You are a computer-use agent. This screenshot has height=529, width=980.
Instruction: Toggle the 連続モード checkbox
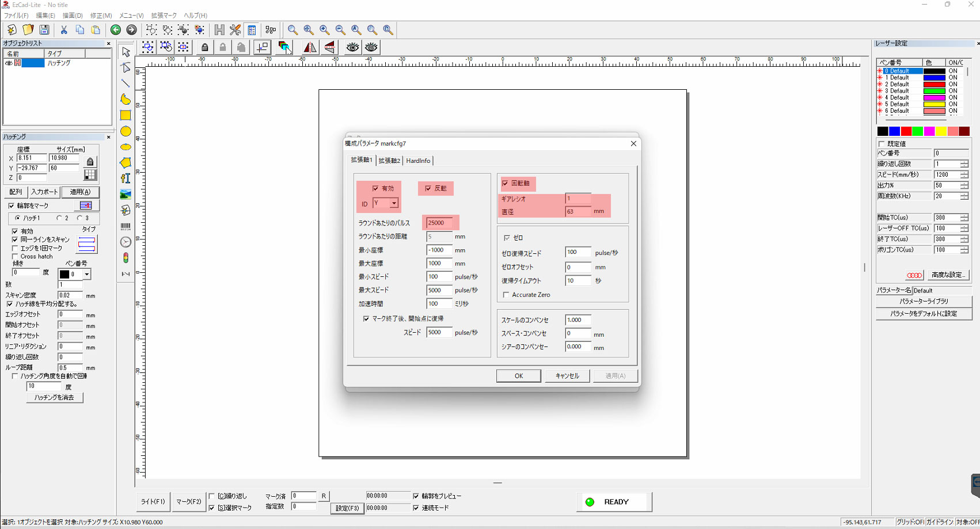[416, 508]
